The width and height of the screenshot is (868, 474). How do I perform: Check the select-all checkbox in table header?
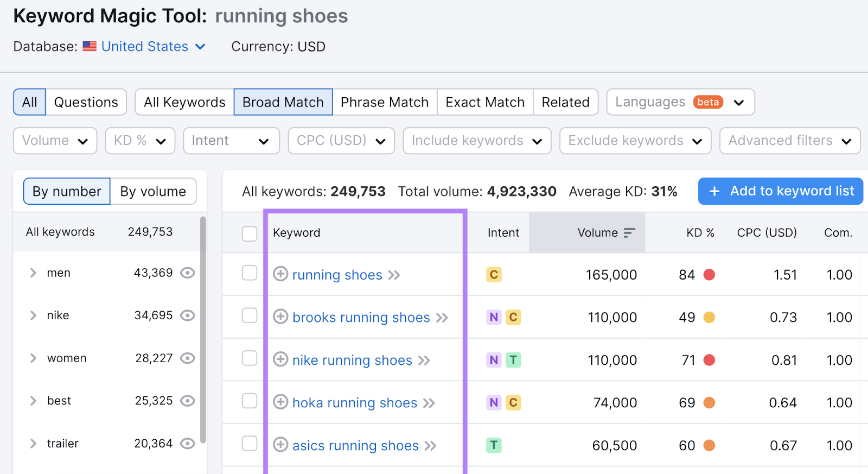click(250, 233)
